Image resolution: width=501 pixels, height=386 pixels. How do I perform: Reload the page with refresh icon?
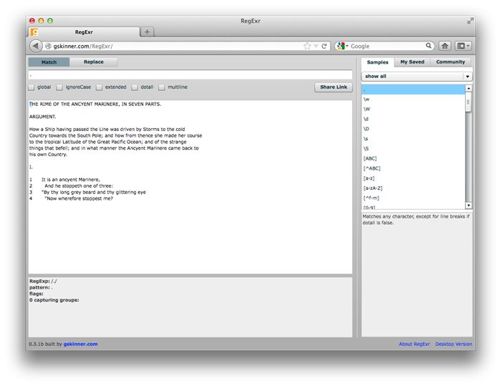click(324, 46)
